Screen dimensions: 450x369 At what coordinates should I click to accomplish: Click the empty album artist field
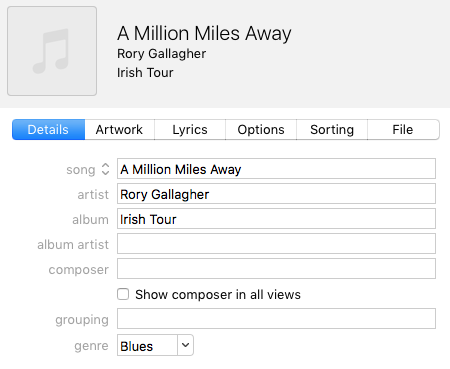(x=276, y=244)
